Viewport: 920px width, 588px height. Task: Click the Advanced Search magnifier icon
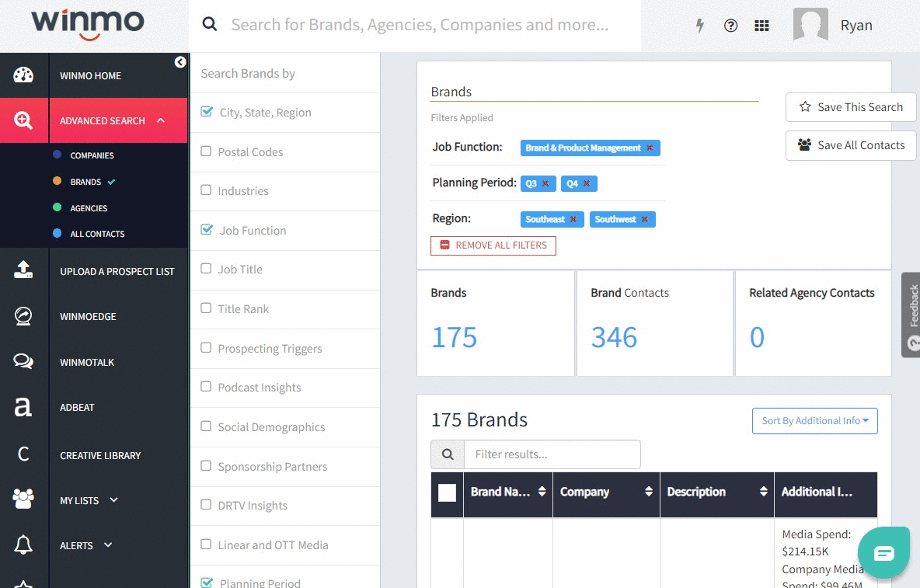pos(23,120)
